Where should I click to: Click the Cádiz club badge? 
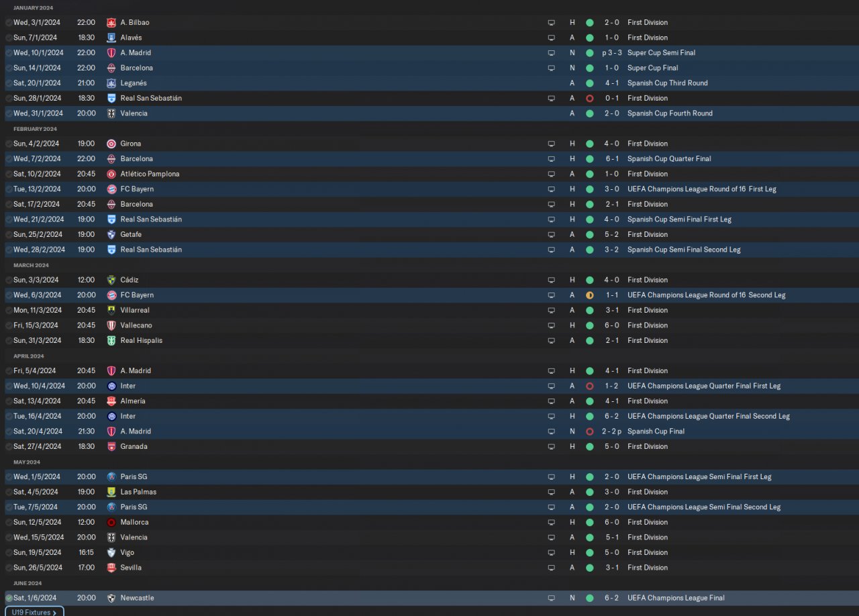pyautogui.click(x=111, y=280)
